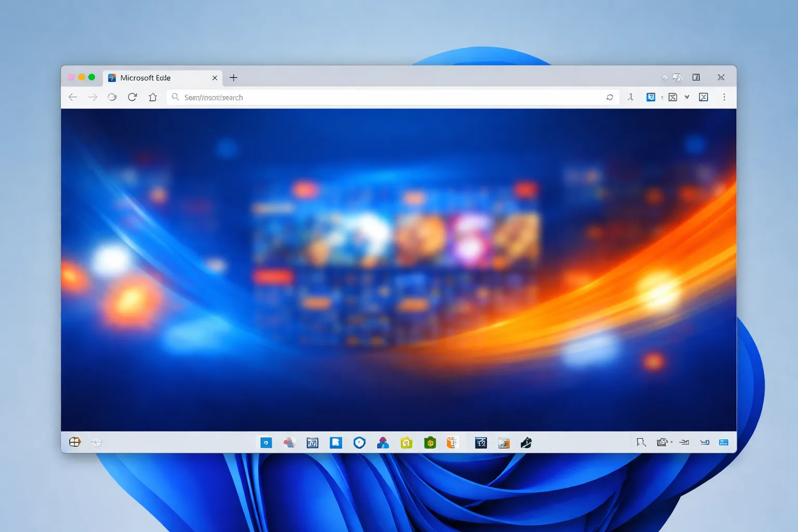Image resolution: width=798 pixels, height=532 pixels.
Task: Open the blue-and-pink people app in the taskbar
Action: coord(383,443)
